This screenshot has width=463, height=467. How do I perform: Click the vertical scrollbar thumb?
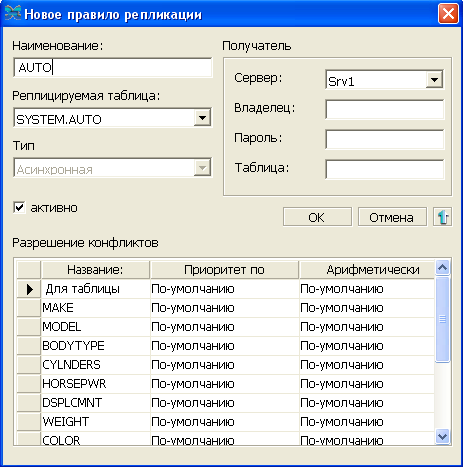point(442,319)
